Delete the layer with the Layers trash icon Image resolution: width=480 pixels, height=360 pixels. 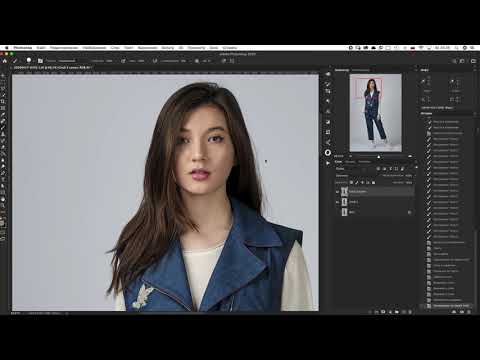pos(410,312)
